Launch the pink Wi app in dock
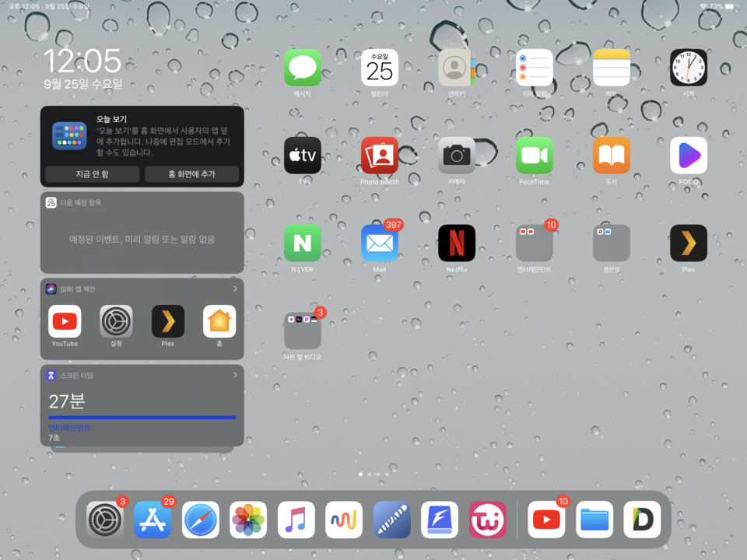This screenshot has height=560, width=747. [488, 520]
